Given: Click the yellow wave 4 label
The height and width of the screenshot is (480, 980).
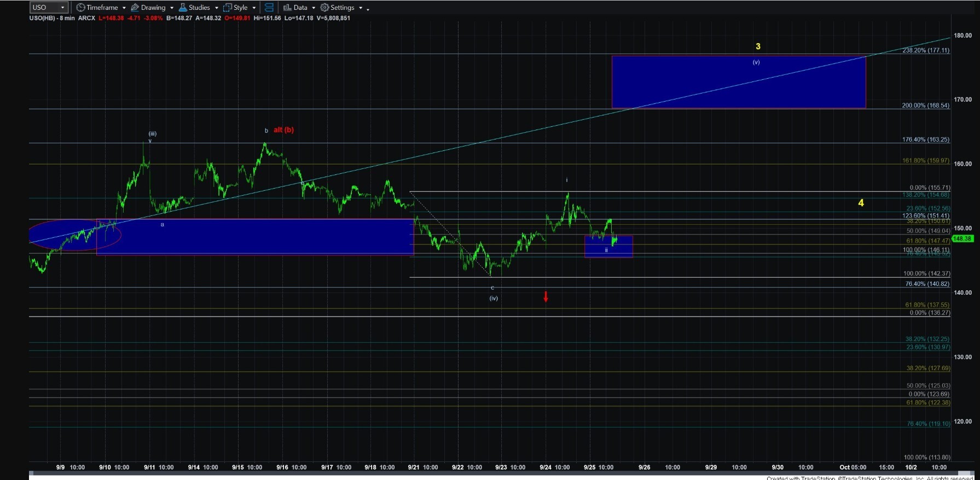Looking at the screenshot, I should point(861,203).
